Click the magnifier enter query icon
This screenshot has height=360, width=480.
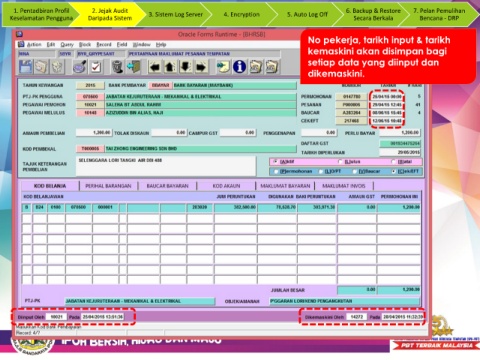pos(80,67)
